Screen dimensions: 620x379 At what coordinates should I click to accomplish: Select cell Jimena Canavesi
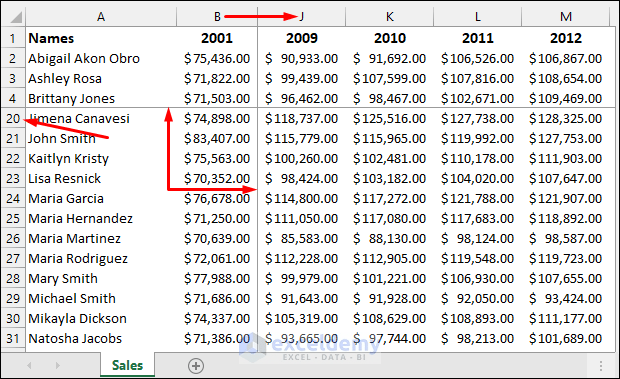pyautogui.click(x=101, y=118)
